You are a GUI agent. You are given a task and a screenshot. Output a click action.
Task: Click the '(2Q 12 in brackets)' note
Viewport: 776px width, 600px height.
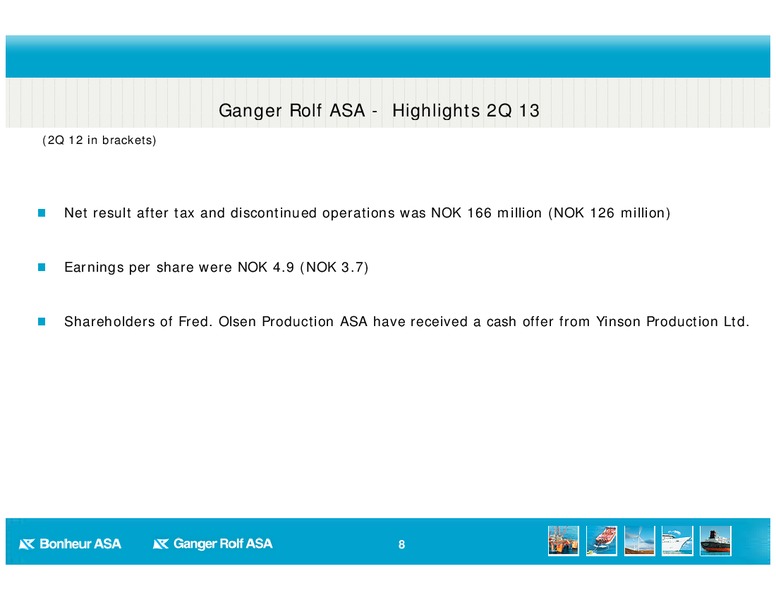coord(99,140)
